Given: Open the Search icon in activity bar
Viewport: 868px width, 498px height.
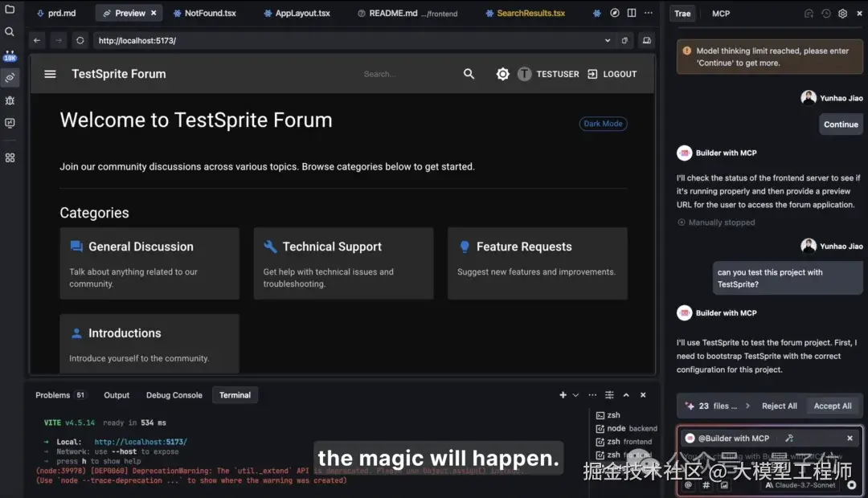Looking at the screenshot, I should click(x=10, y=32).
